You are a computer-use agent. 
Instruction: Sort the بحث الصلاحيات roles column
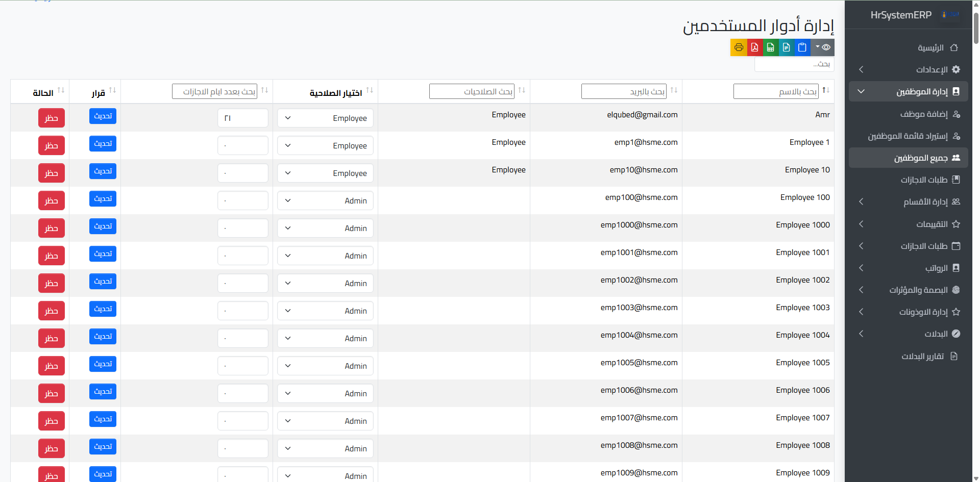click(x=522, y=90)
